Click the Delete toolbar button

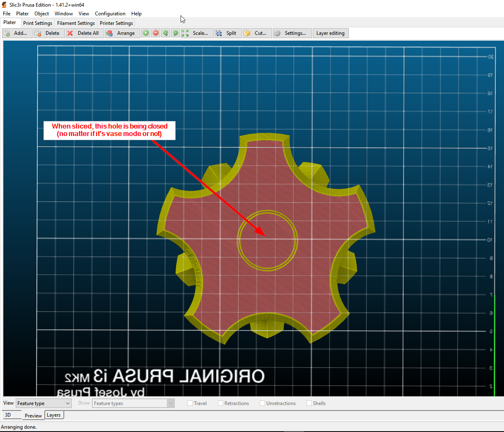[x=49, y=33]
